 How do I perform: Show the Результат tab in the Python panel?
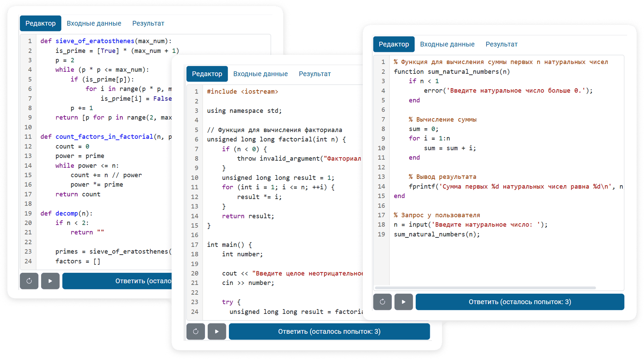pyautogui.click(x=148, y=23)
